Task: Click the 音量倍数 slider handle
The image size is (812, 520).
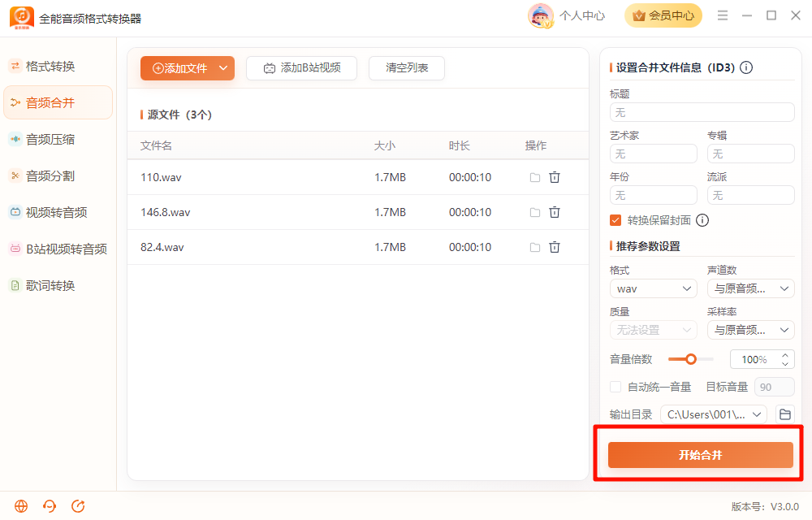Action: click(x=691, y=359)
